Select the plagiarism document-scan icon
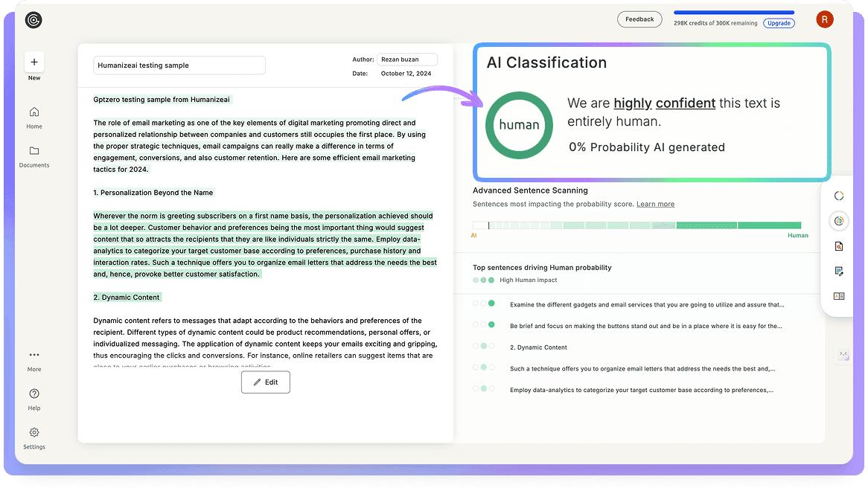This screenshot has width=868, height=494. point(839,246)
